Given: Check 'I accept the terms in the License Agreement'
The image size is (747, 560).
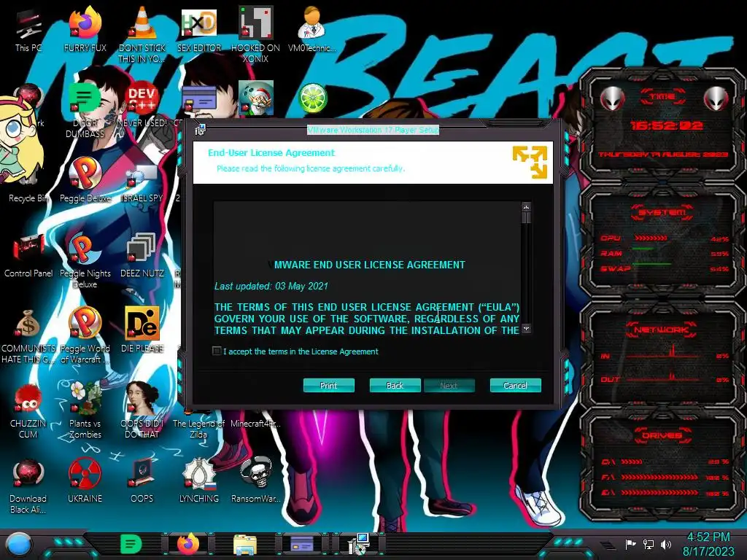Looking at the screenshot, I should tap(217, 351).
